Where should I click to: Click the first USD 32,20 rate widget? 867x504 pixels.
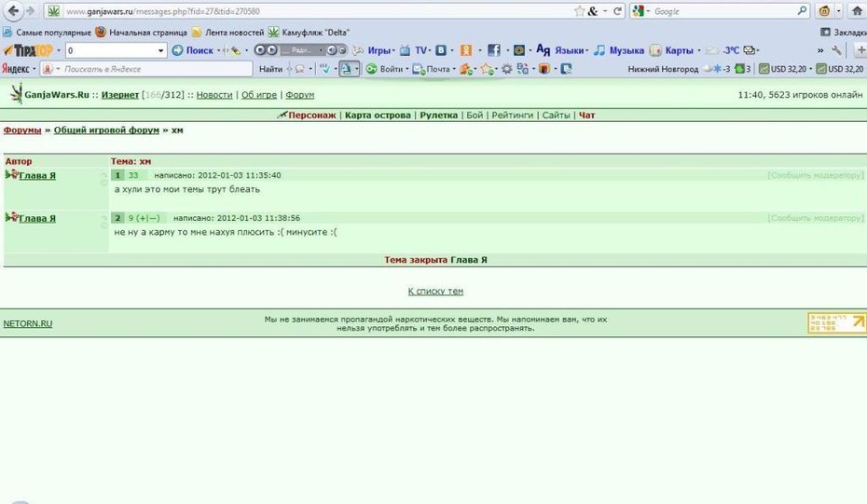[x=782, y=69]
